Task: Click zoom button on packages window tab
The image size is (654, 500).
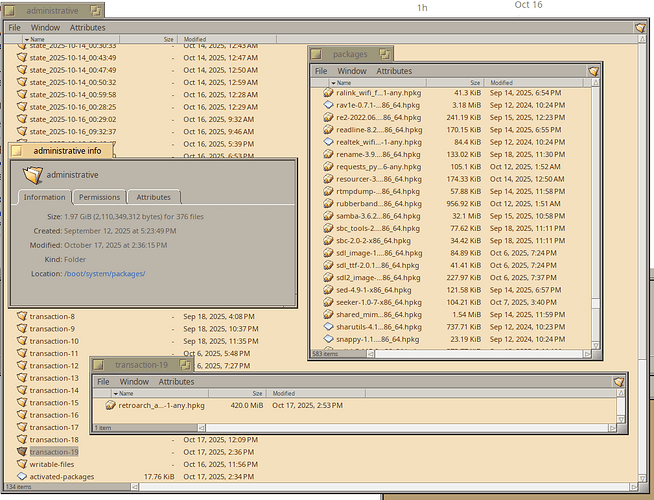Action: pos(384,54)
